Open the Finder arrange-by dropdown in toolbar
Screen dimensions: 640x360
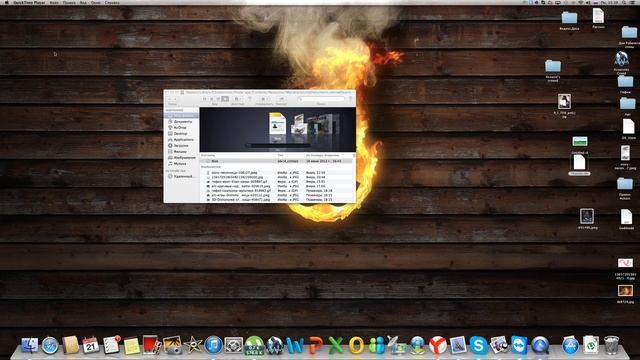264,99
